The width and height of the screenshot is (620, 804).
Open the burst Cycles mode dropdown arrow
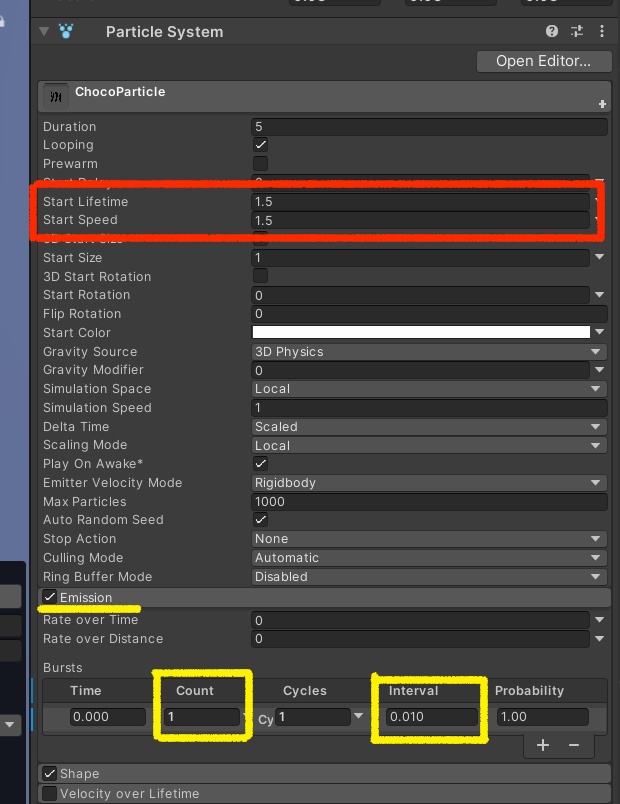[358, 716]
